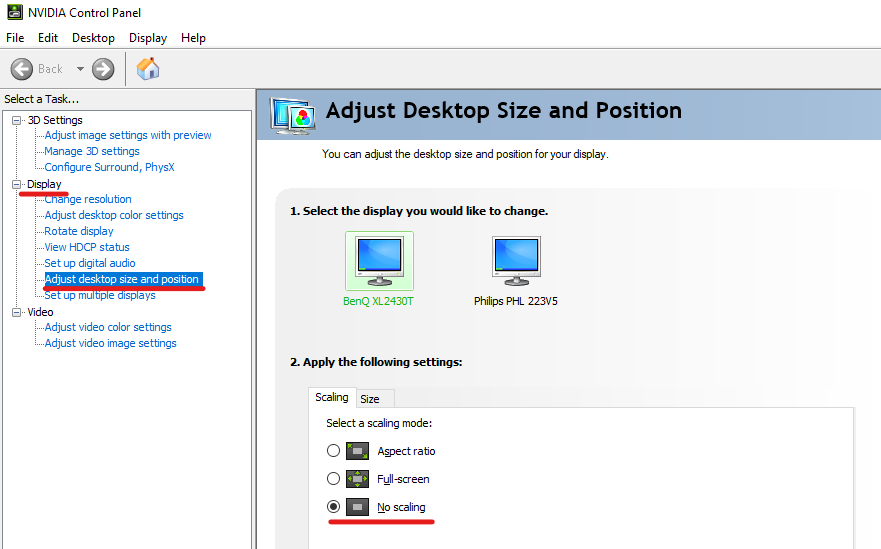This screenshot has height=549, width=881.
Task: Open the Desktop menu
Action: 93,38
